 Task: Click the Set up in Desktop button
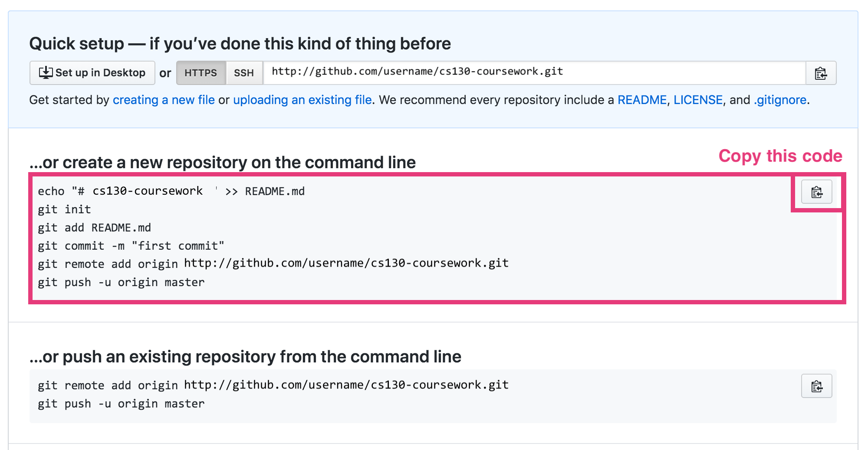pyautogui.click(x=92, y=73)
